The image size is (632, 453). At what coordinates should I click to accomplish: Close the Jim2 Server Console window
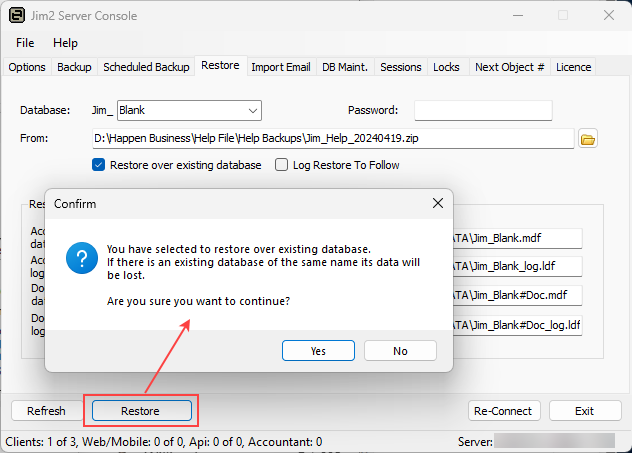[609, 15]
